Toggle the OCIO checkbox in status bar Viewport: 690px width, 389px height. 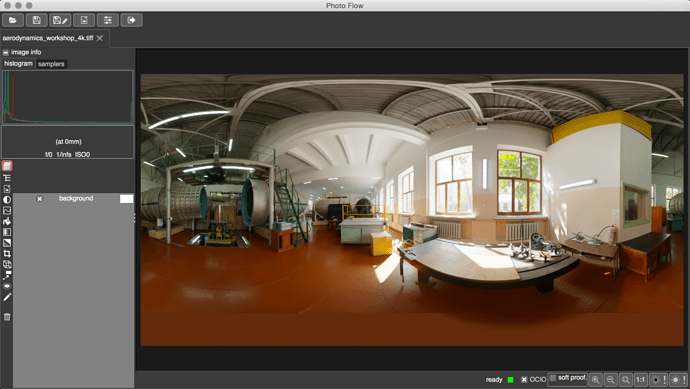(x=524, y=379)
